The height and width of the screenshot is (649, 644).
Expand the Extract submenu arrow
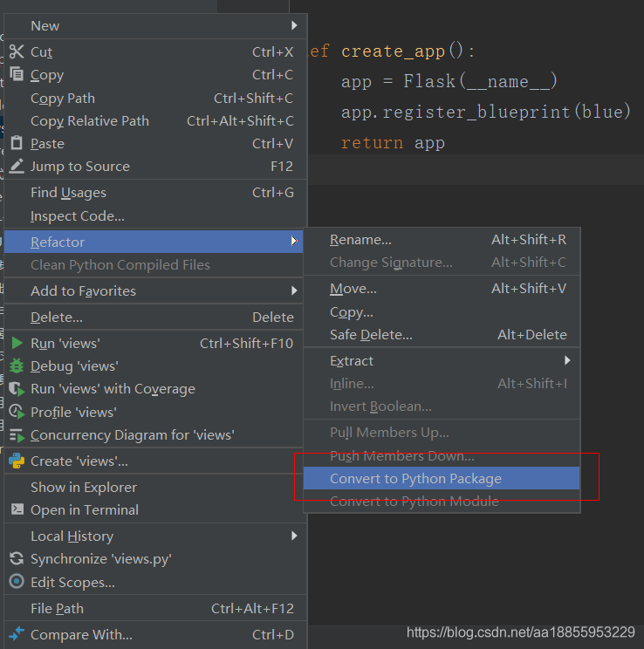[x=567, y=360]
